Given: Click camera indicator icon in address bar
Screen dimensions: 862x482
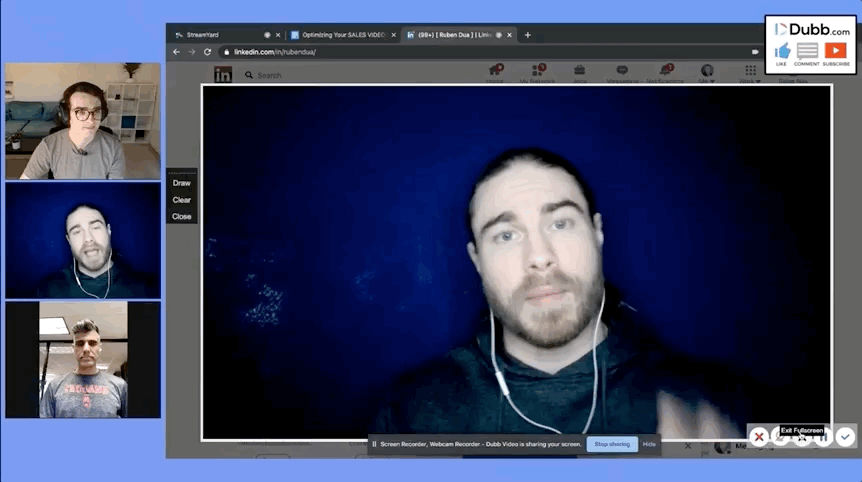Looking at the screenshot, I should [755, 52].
